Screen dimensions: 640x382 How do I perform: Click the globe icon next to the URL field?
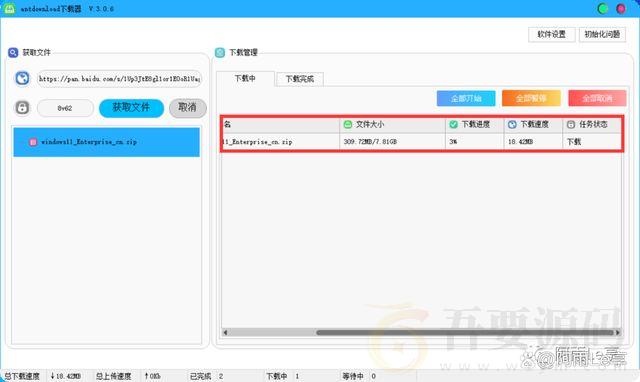click(x=22, y=78)
